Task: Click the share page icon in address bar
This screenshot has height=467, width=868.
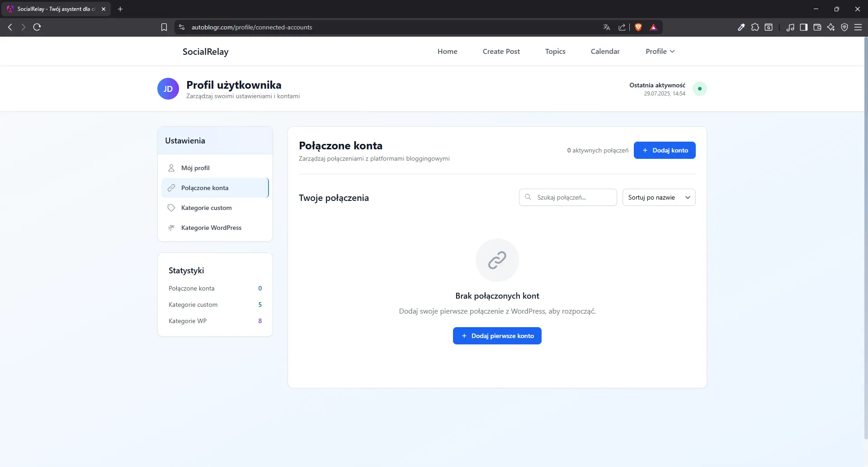Action: 622,27
